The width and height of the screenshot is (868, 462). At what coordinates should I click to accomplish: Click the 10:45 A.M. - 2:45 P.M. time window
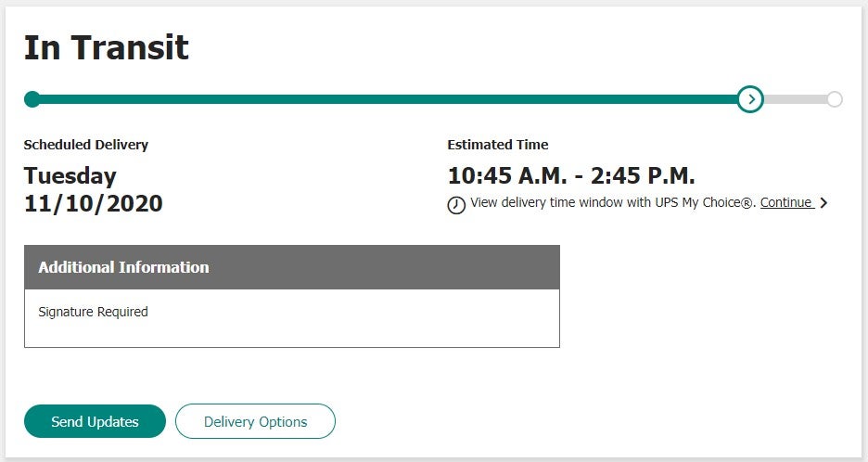tap(571, 175)
